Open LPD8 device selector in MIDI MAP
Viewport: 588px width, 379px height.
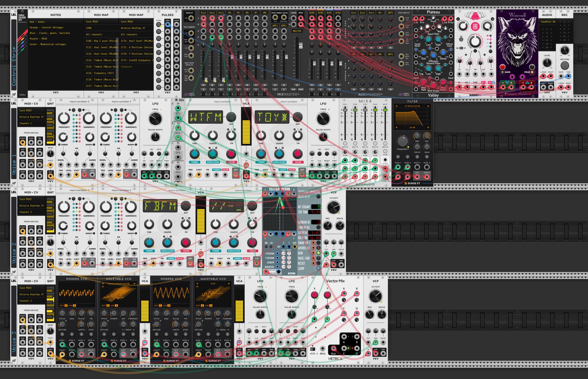101,28
